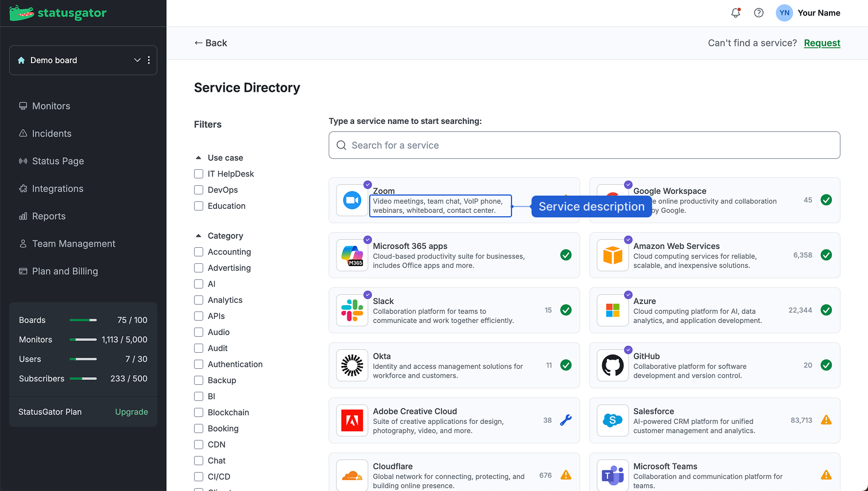Click Salesforce count 83,713
This screenshot has width=868, height=491.
pos(801,420)
